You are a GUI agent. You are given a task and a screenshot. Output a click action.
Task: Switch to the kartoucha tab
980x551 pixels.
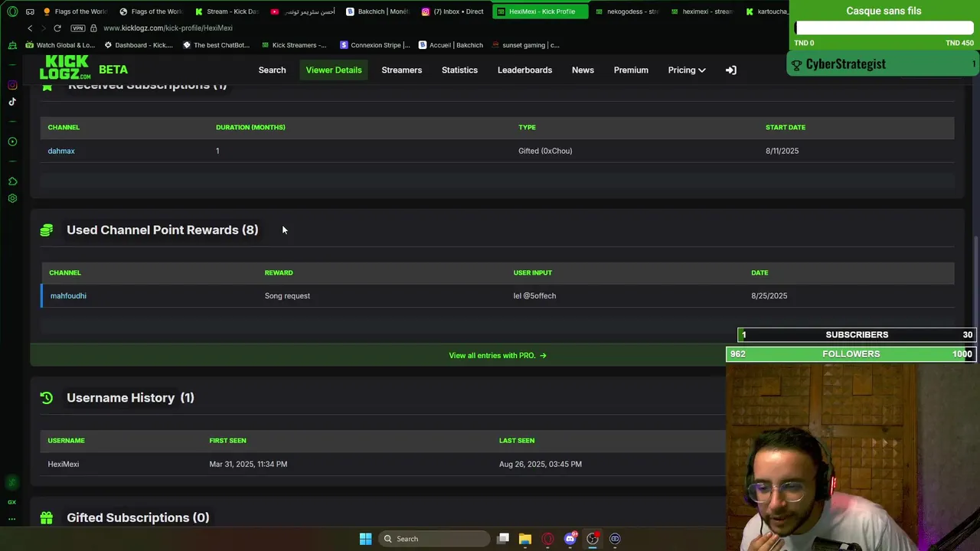click(x=766, y=11)
